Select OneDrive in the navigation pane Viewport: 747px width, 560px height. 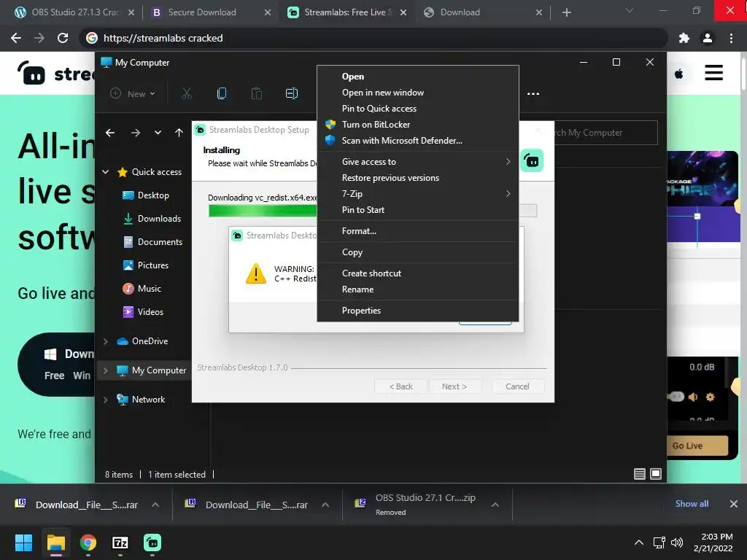pyautogui.click(x=142, y=341)
